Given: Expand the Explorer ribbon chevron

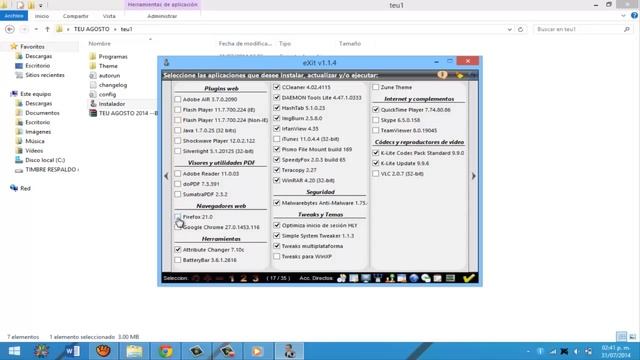Looking at the screenshot, I should (623, 16).
